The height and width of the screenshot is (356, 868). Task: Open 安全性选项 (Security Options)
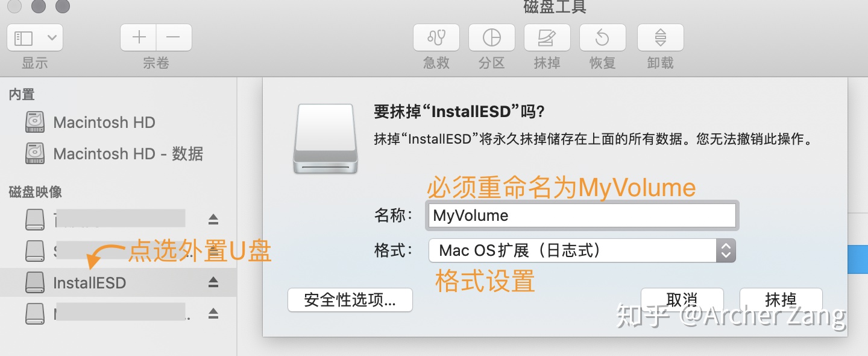point(350,300)
